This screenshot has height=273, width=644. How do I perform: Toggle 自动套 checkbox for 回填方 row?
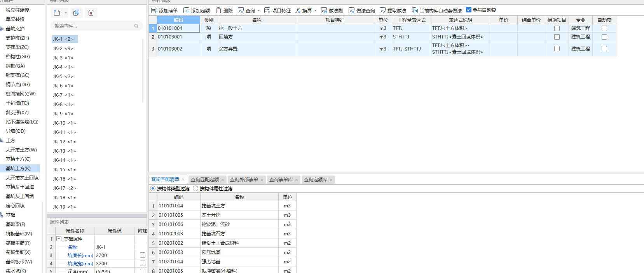tap(604, 37)
